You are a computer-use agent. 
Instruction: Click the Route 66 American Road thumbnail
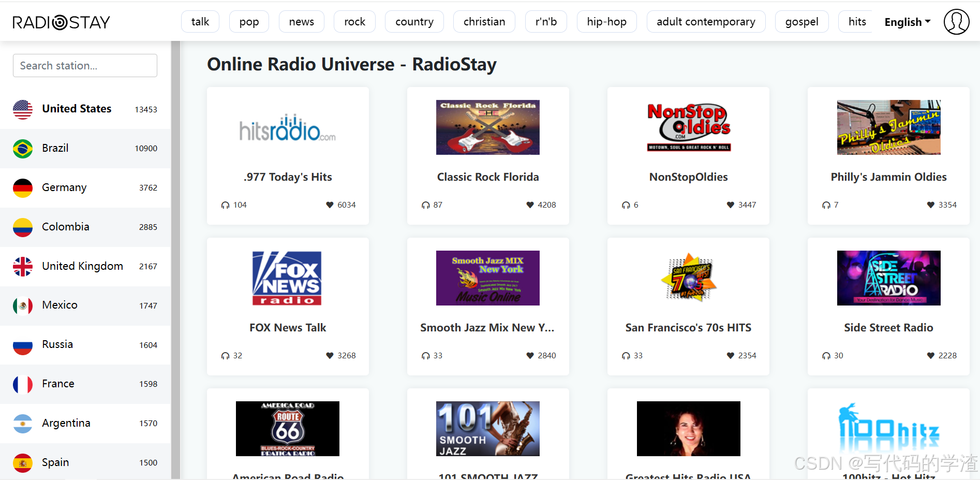(x=288, y=429)
